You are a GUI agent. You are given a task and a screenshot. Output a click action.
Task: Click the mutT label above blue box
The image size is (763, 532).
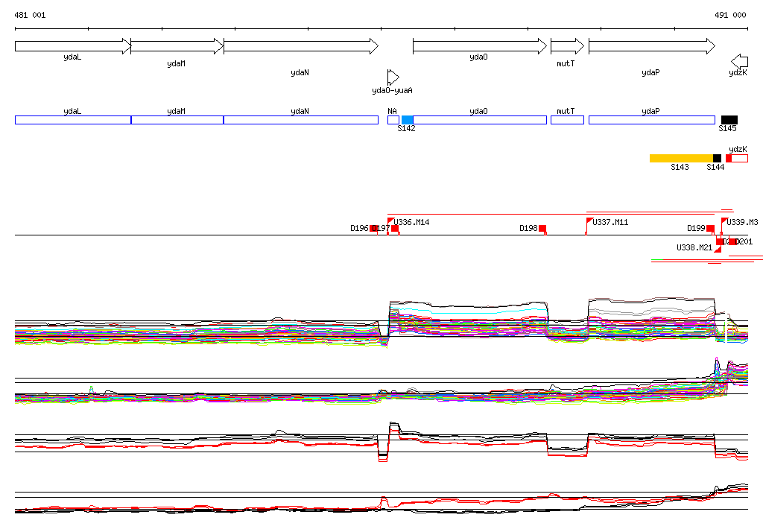point(566,112)
